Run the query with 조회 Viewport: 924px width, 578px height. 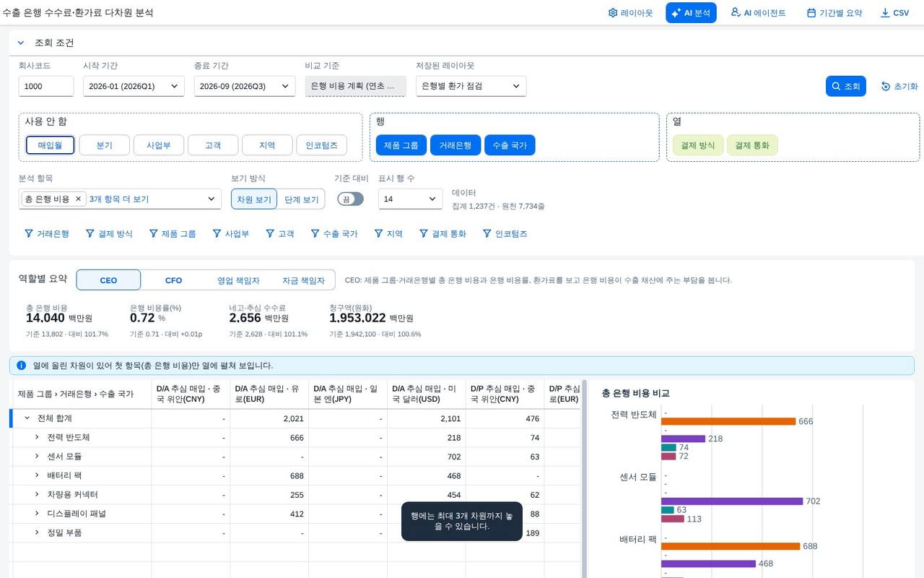(845, 86)
